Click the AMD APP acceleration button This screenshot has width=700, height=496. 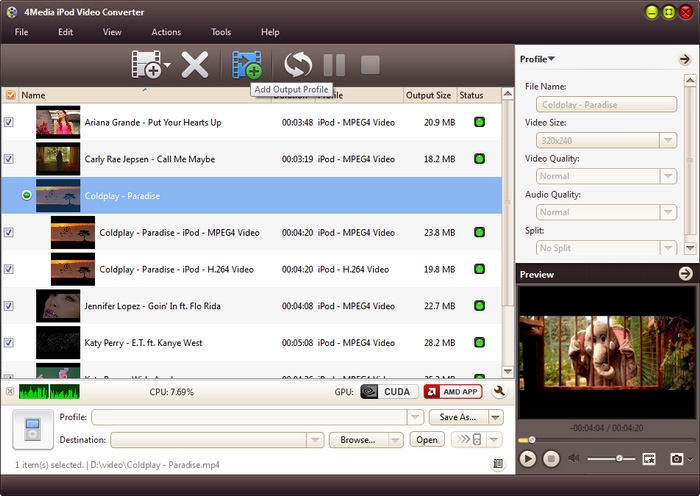(x=452, y=392)
